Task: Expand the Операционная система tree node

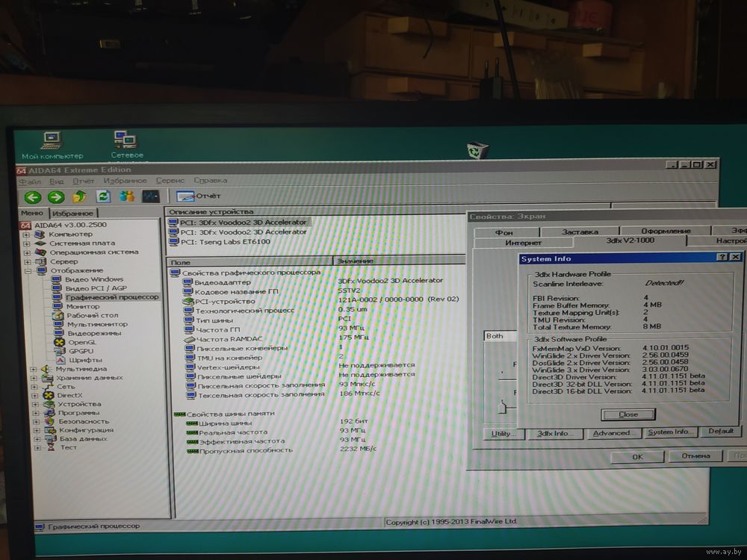Action: click(x=27, y=252)
